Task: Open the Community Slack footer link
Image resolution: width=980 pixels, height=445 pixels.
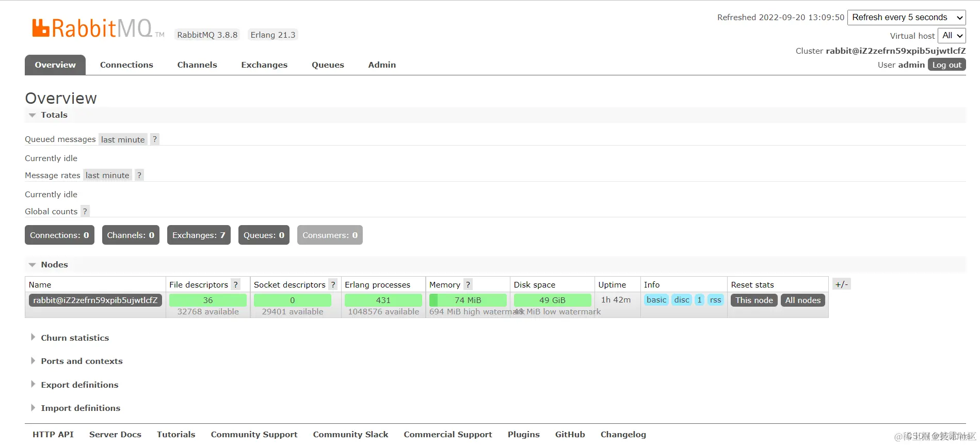Action: tap(350, 435)
